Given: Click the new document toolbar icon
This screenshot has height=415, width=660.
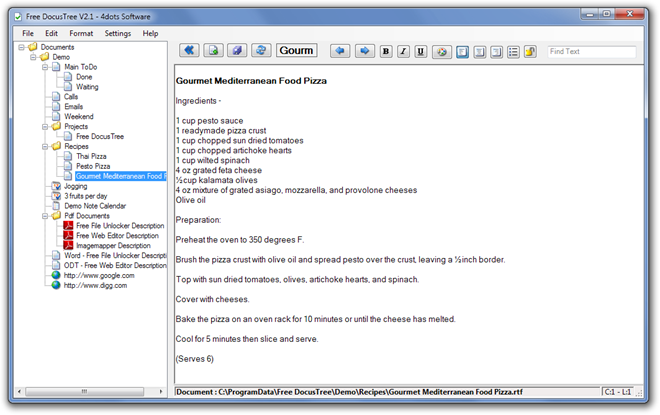Looking at the screenshot, I should click(x=213, y=51).
